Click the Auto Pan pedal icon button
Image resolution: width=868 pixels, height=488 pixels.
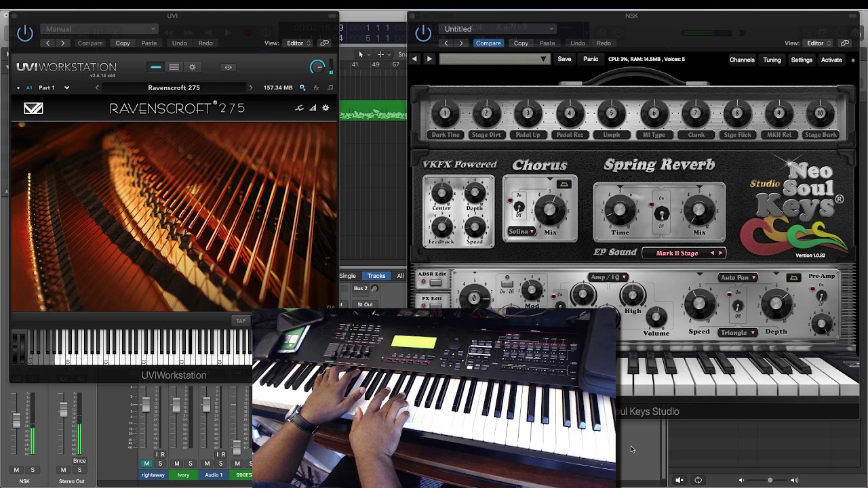[793, 278]
